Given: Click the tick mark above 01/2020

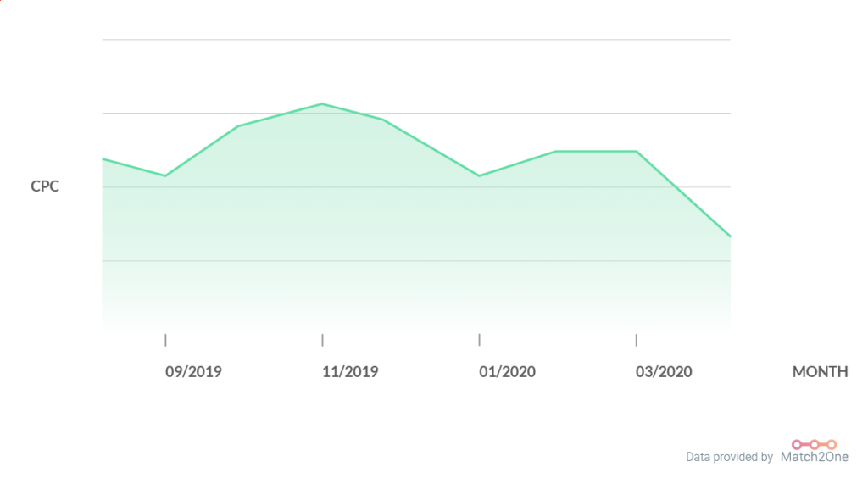Looking at the screenshot, I should (479, 340).
